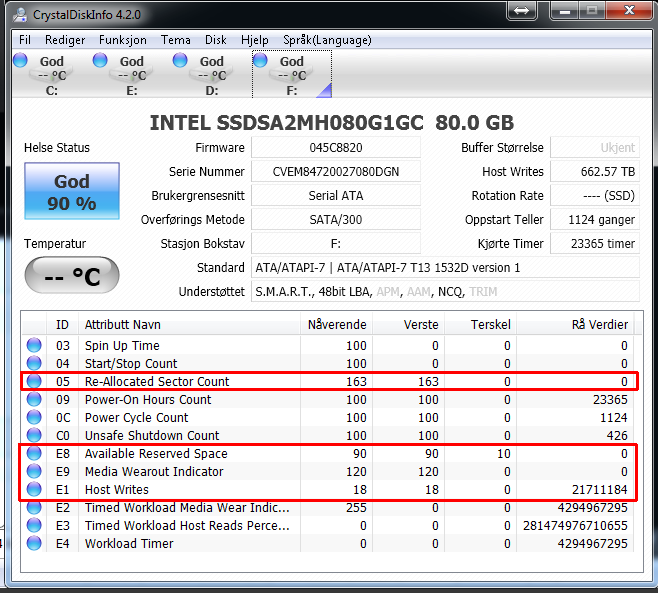Click the ID column header
Image resolution: width=658 pixels, height=593 pixels.
(62, 324)
